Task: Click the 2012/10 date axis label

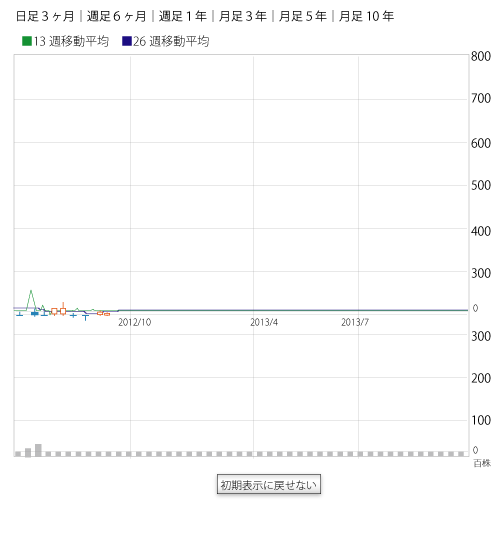Action: click(134, 322)
